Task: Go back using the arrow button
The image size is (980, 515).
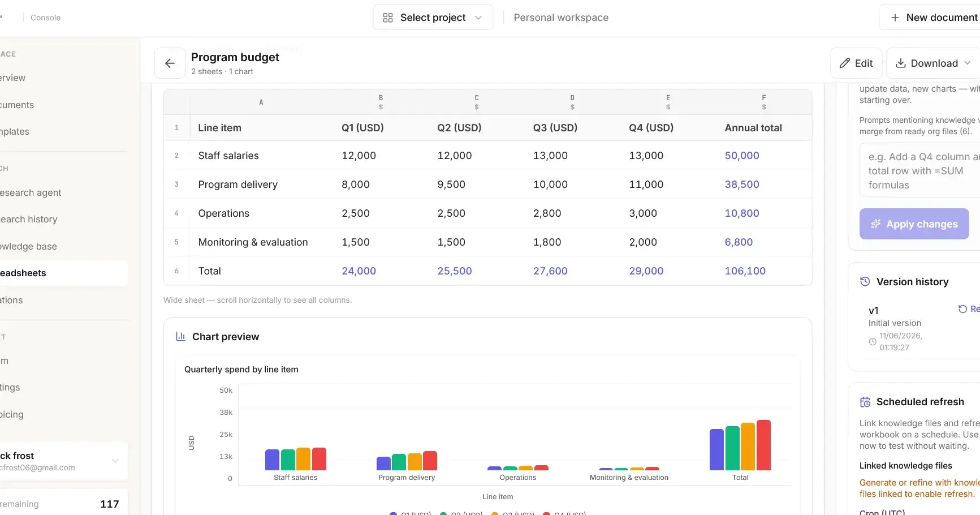Action: pyautogui.click(x=170, y=63)
